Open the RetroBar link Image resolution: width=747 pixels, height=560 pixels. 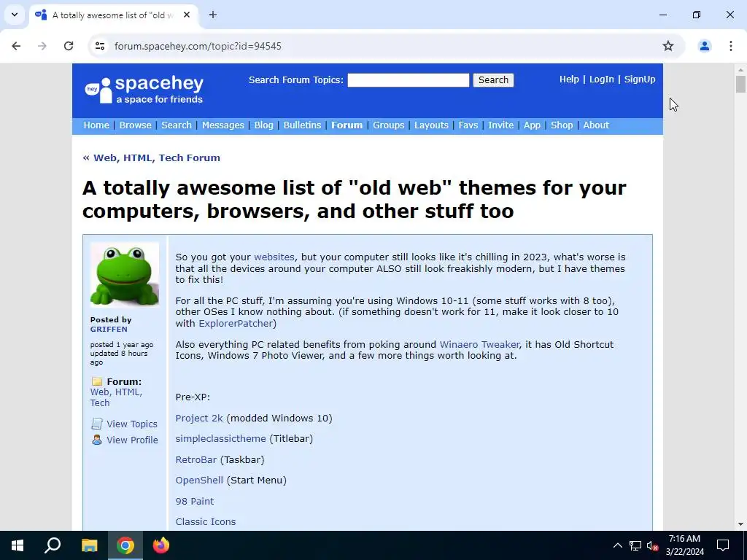pos(196,459)
